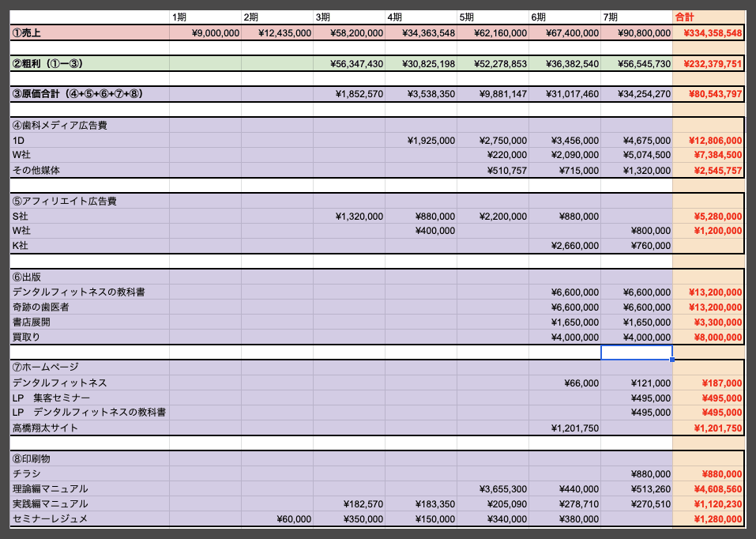Click the ⑦ホームページ section heading
756x539 pixels.
90,367
